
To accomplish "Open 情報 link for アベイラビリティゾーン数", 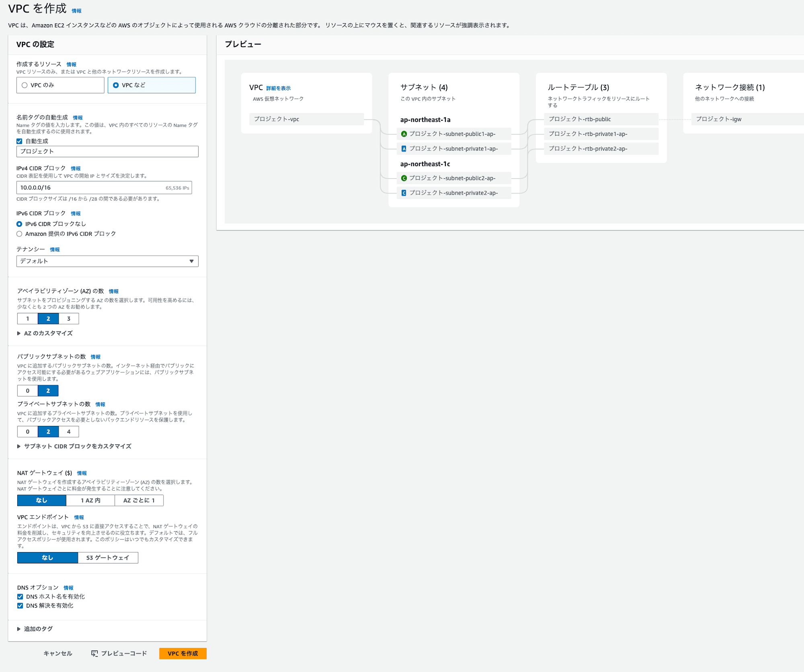I will click(114, 292).
